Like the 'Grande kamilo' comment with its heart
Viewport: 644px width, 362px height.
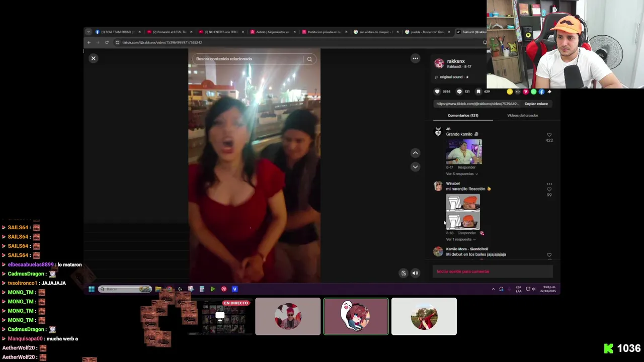click(x=549, y=135)
